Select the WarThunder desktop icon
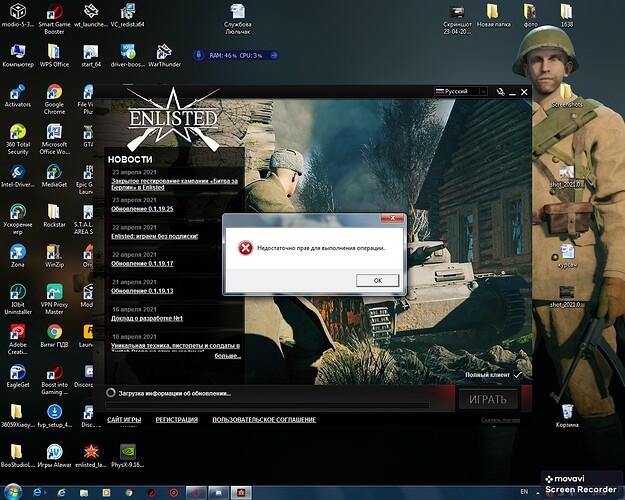The image size is (625, 500). (164, 55)
